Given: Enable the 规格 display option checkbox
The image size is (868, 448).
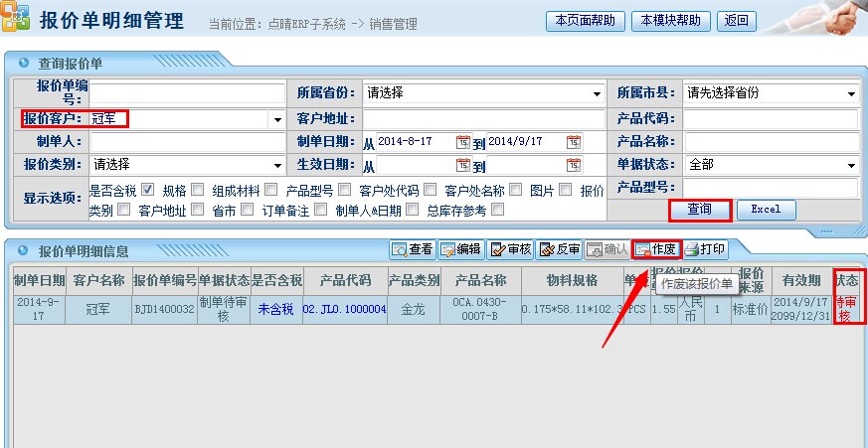Looking at the screenshot, I should tap(197, 189).
